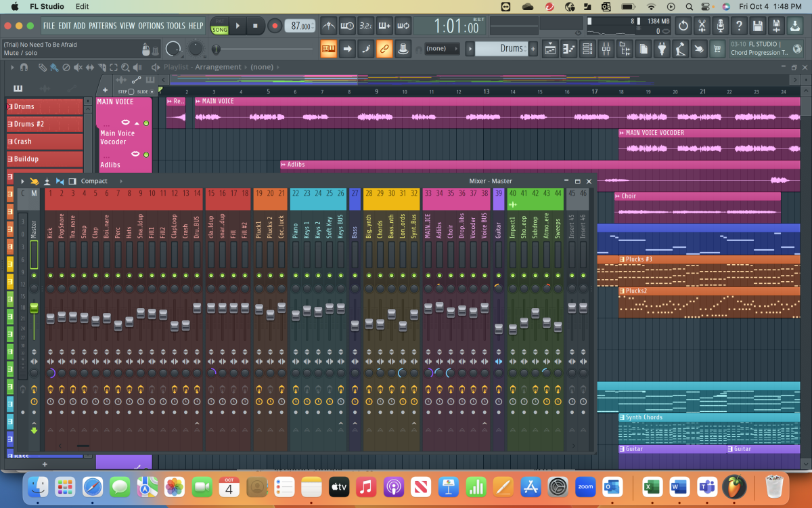Click the shopping cart store icon

pos(717,49)
